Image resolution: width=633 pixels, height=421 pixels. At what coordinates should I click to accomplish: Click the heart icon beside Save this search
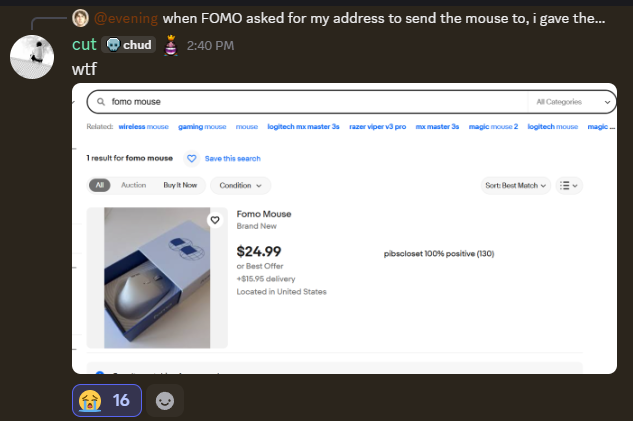(192, 159)
